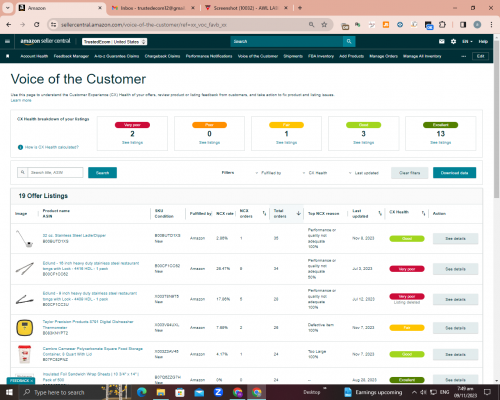Open a new browser tab with plus
Image resolution: width=500 pixels, height=400 pixels.
300,8
